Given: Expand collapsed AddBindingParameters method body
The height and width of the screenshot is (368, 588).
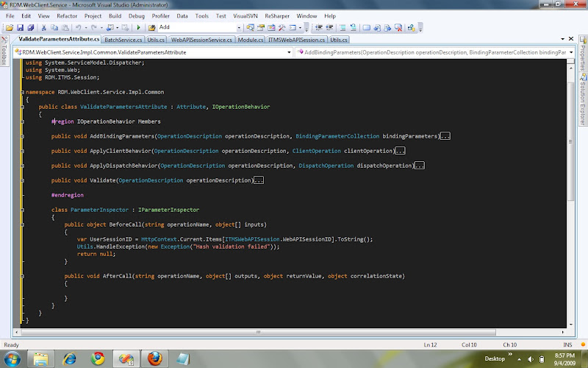Looking at the screenshot, I should pos(445,136).
